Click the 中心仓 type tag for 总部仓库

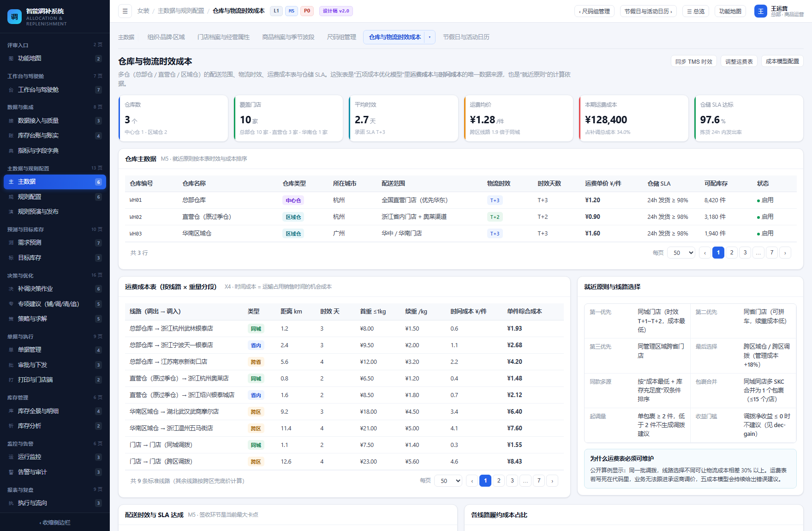click(x=293, y=200)
